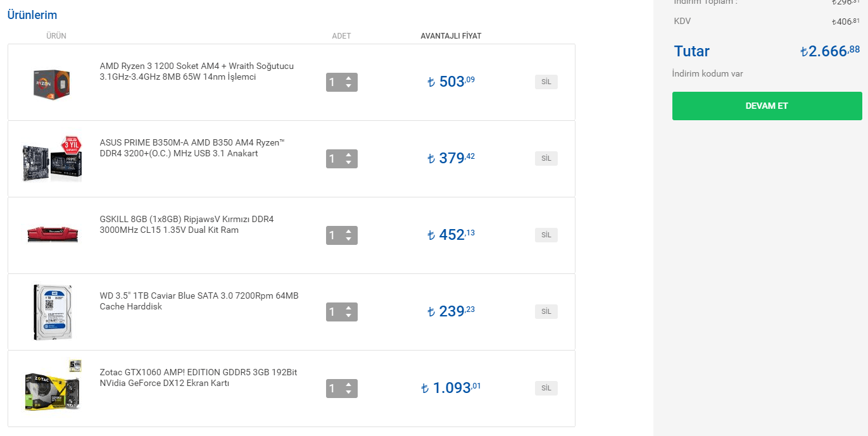The width and height of the screenshot is (868, 436).
Task: Open quantity dropdown for Zotac GTX1060
Action: (342, 389)
